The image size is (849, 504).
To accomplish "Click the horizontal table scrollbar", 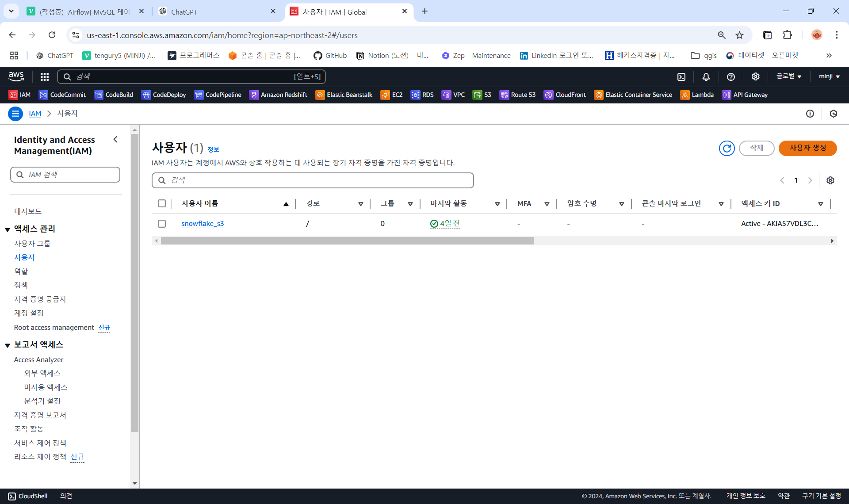I will [x=347, y=241].
